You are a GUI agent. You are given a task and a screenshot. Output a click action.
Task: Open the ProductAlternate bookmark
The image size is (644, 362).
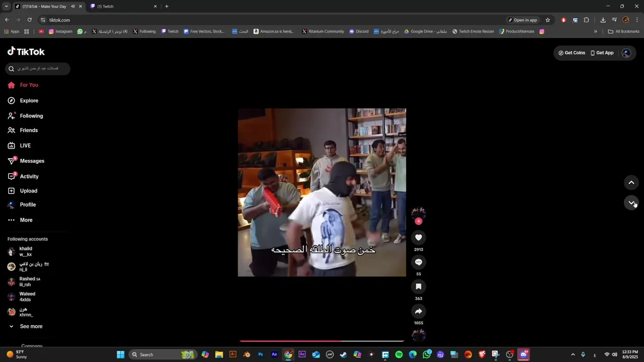(517, 31)
